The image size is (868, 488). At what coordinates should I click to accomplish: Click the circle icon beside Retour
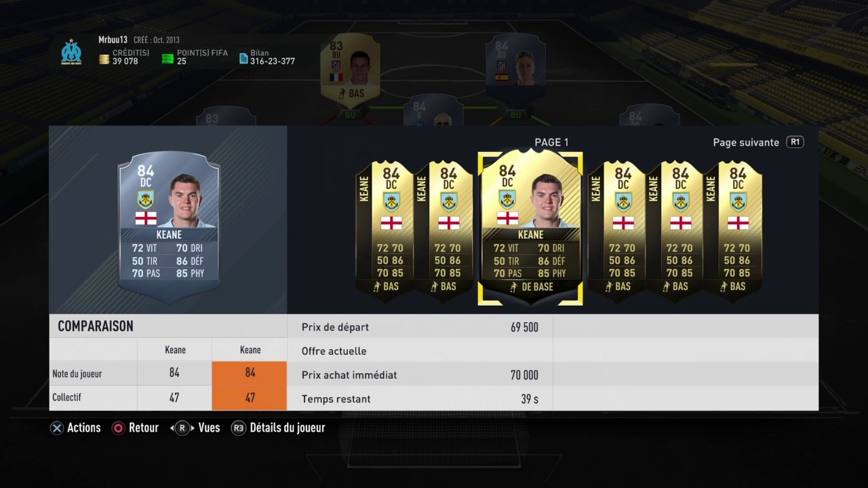coord(119,428)
